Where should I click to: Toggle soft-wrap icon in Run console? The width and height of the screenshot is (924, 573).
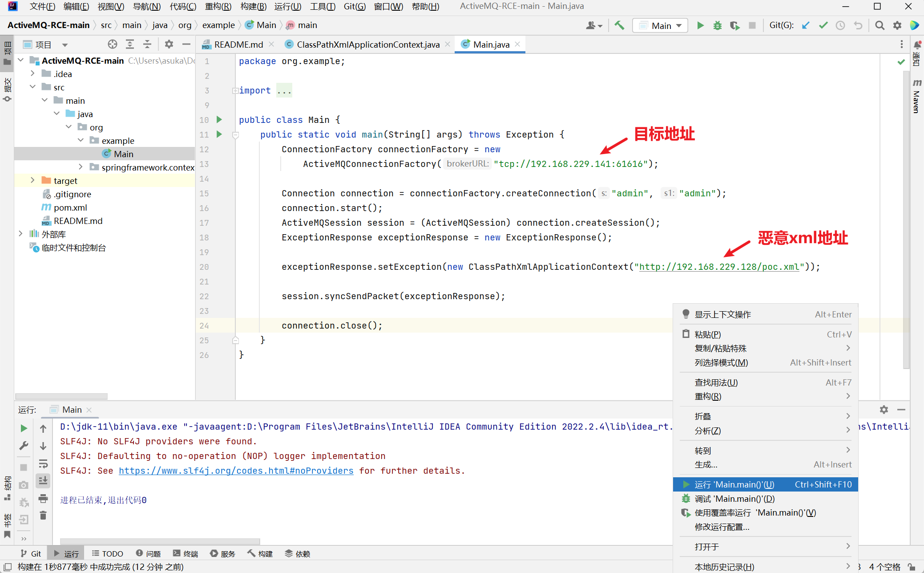[x=43, y=463]
